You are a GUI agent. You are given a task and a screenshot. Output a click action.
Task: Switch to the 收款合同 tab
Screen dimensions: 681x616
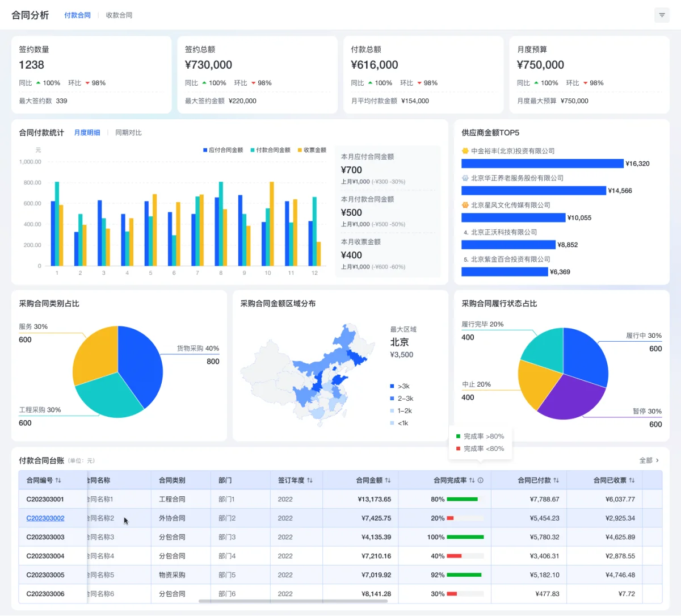coord(119,15)
